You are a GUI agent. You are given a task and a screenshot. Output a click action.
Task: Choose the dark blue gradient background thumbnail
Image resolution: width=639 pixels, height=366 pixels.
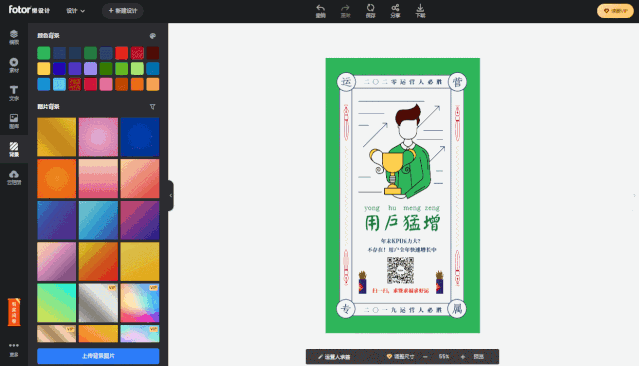[x=140, y=137]
